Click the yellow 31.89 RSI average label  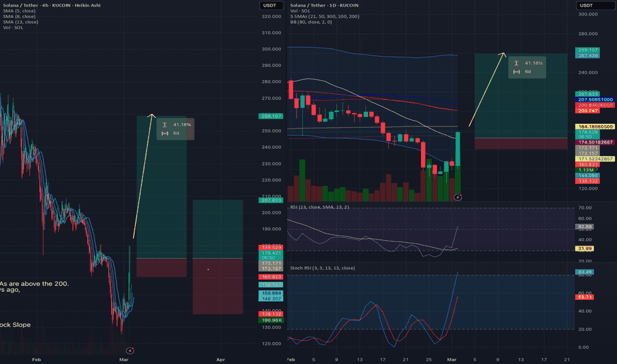point(585,249)
